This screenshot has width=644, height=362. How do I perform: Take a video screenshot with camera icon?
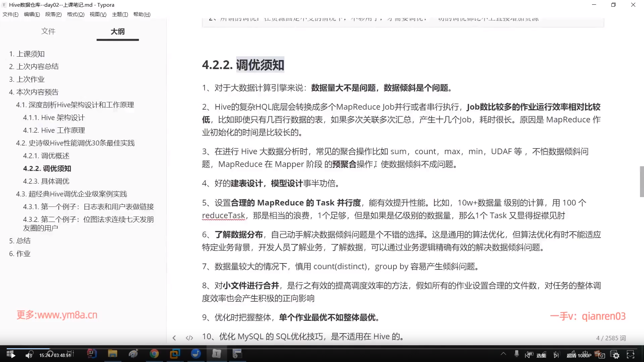[602, 355]
